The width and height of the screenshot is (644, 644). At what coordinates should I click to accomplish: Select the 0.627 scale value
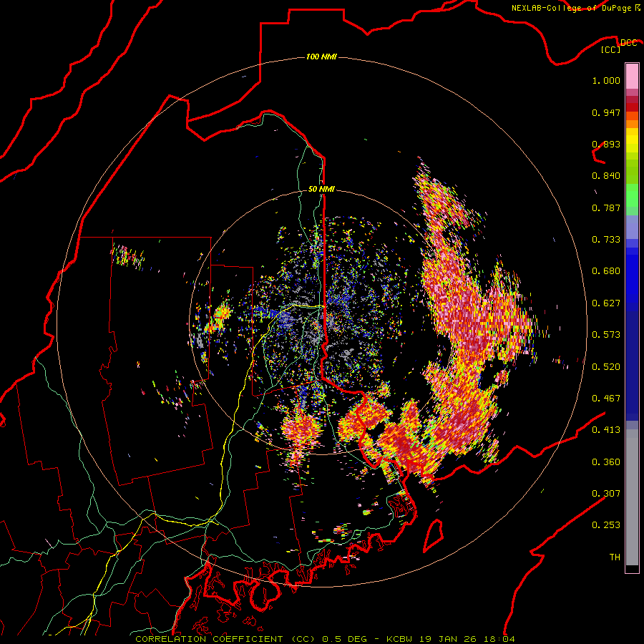(x=606, y=303)
